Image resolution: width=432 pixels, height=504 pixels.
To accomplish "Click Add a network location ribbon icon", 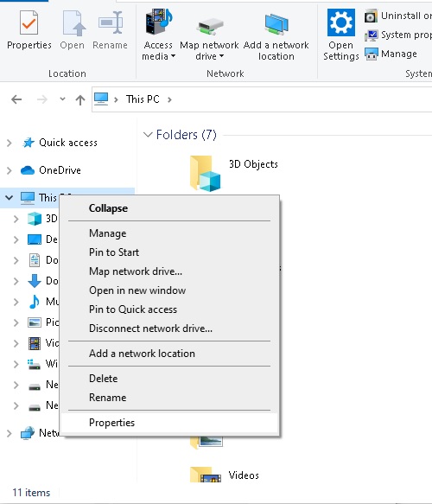I will pos(276,24).
